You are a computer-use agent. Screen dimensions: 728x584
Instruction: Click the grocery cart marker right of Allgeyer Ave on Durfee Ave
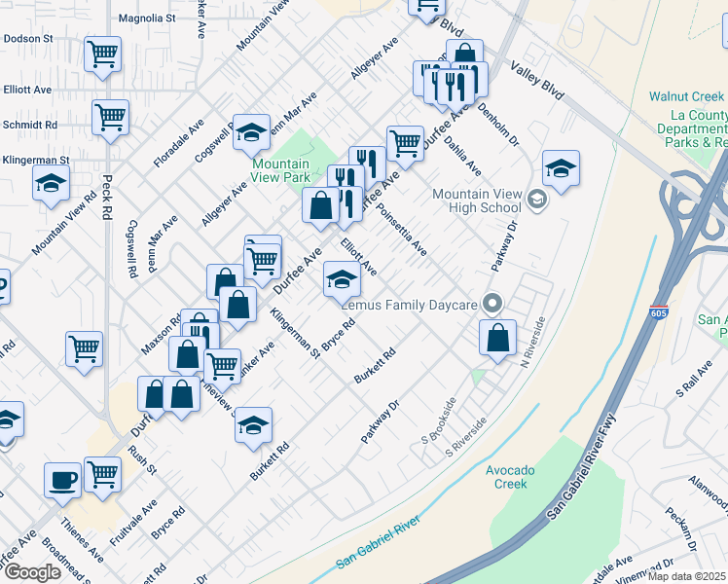click(405, 145)
